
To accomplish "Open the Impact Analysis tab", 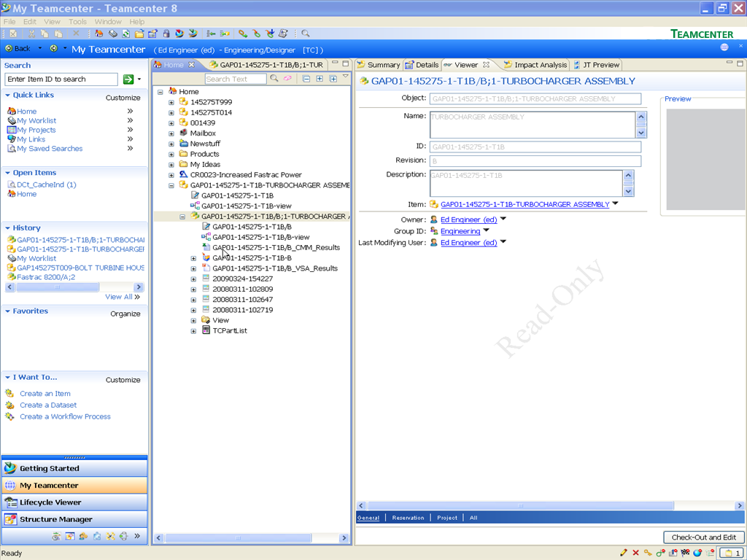I will click(536, 65).
